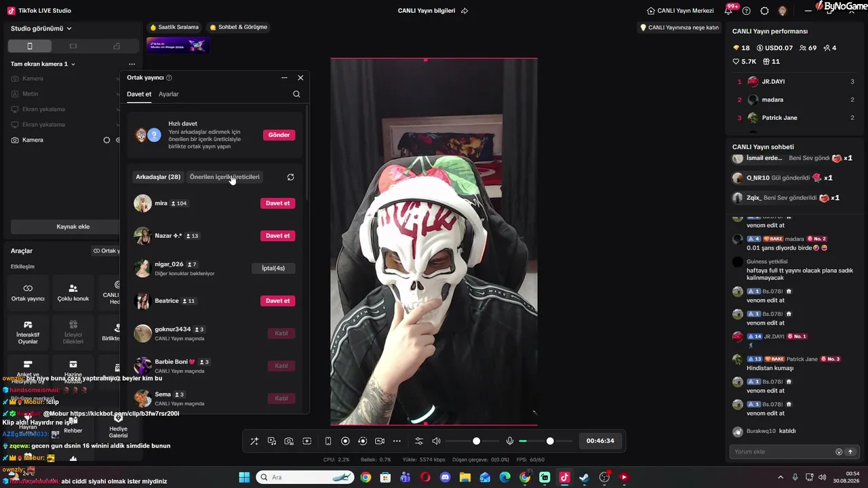Switch to the Davet et tab
Image resolution: width=868 pixels, height=488 pixels.
click(x=139, y=94)
